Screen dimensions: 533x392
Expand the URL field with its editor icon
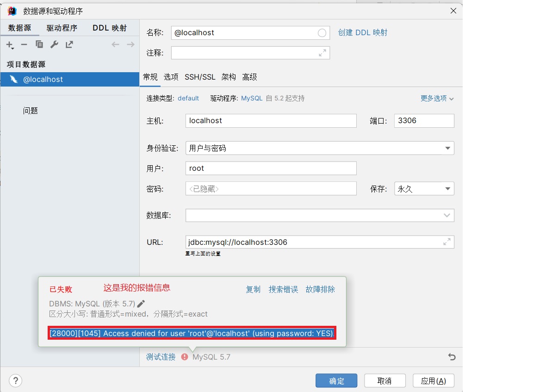tap(446, 242)
